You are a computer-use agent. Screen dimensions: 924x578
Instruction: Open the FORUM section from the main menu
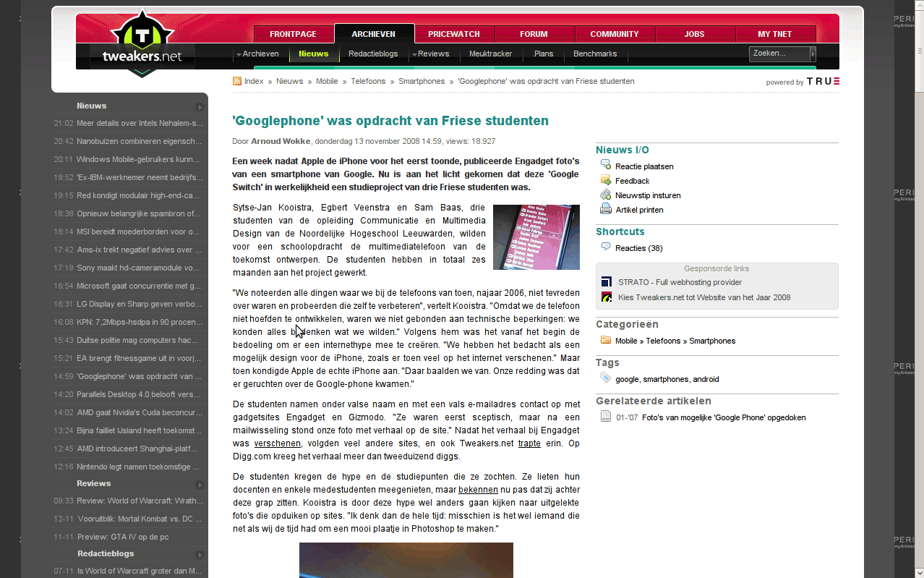534,34
